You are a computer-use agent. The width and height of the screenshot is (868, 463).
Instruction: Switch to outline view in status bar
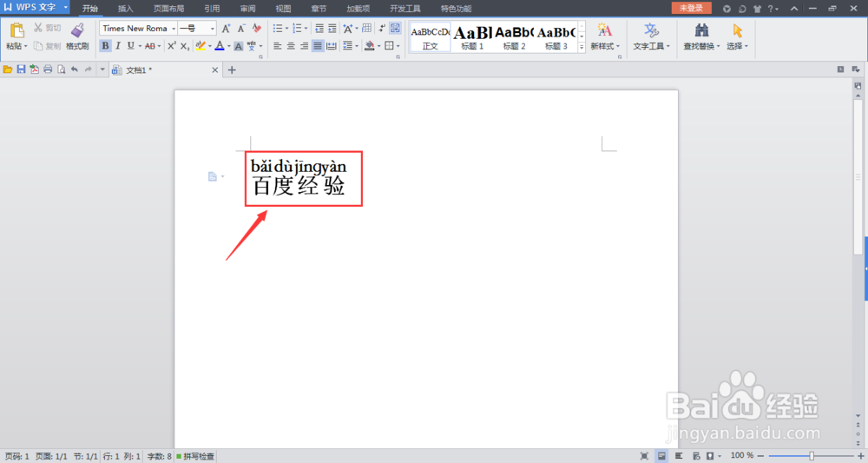click(679, 456)
